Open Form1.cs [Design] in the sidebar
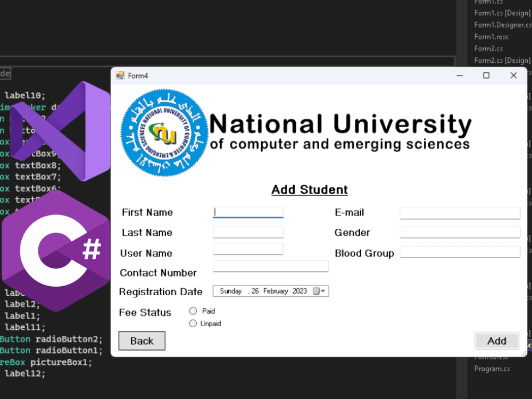 502,13
